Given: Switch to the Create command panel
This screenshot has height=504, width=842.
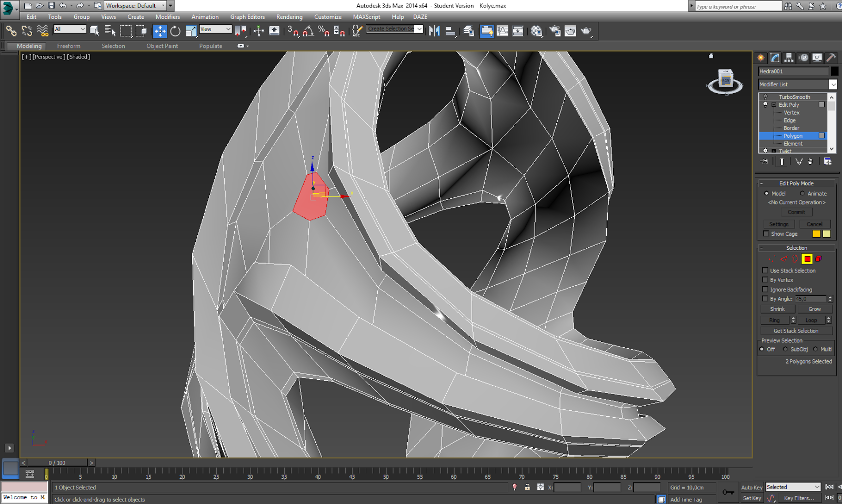Looking at the screenshot, I should [760, 58].
